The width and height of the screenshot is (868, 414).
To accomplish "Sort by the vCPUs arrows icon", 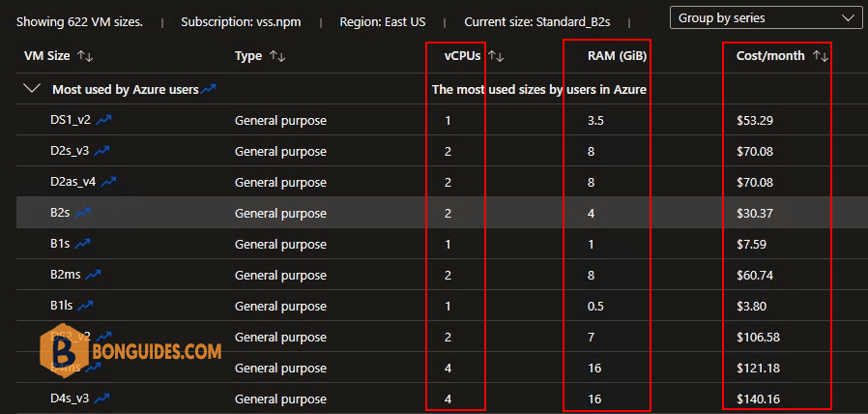I will 496,56.
